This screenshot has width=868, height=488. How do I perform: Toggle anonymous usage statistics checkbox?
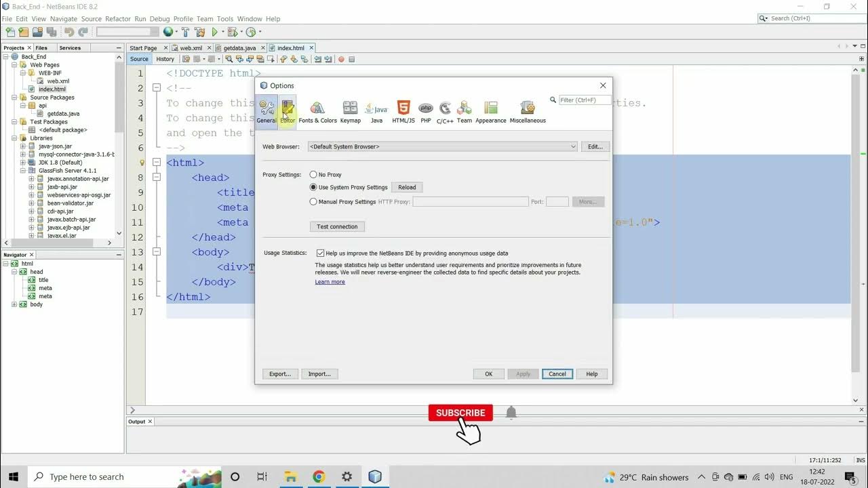coord(320,253)
